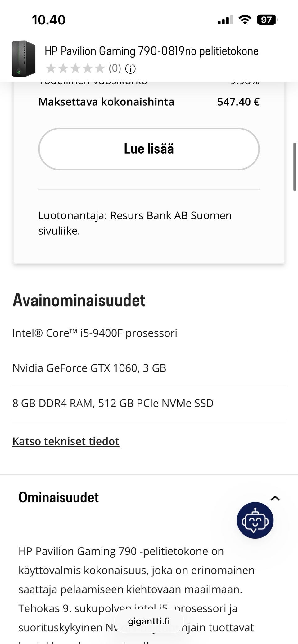The image size is (298, 644).
Task: Tap the Avainominaisuudet heading
Action: (x=79, y=300)
